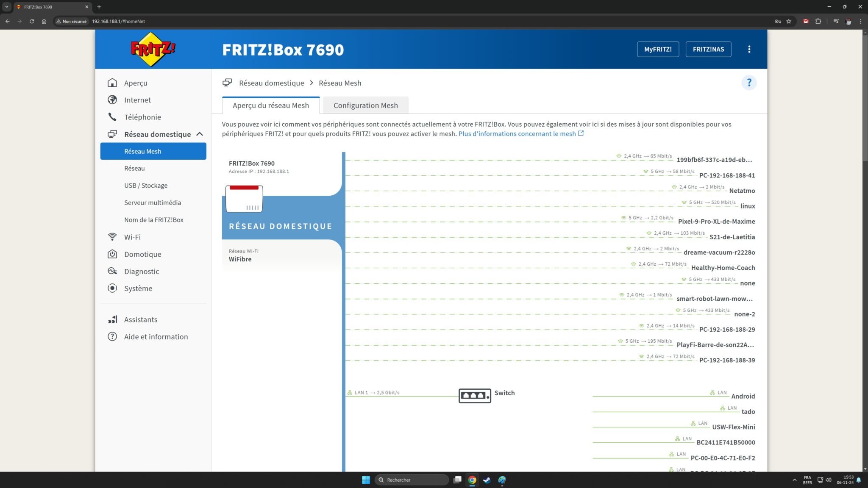
Task: Click the Assistants wizard icon
Action: coord(112,319)
